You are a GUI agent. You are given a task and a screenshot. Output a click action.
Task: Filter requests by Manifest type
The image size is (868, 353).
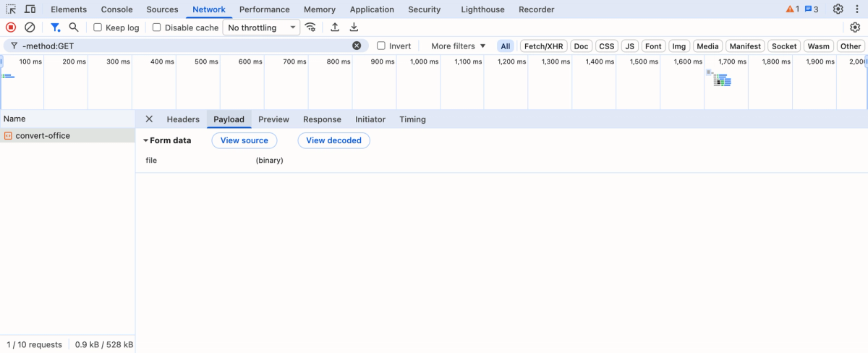[744, 46]
